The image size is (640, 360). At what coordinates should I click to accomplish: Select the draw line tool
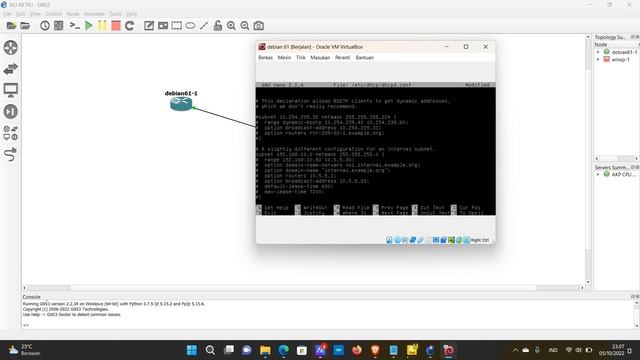click(x=204, y=26)
